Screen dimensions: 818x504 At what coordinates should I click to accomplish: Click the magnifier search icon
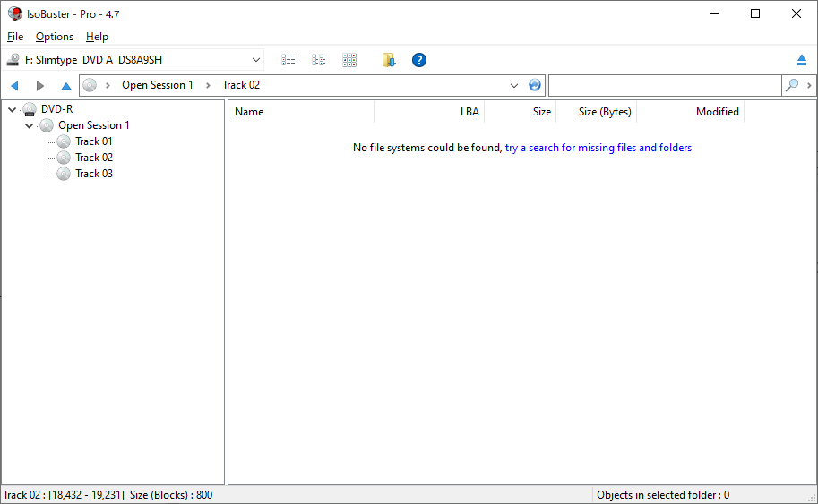coord(792,85)
